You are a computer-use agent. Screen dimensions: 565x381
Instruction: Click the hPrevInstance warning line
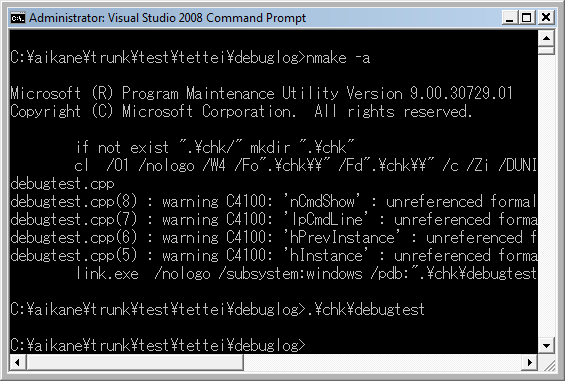(273, 238)
